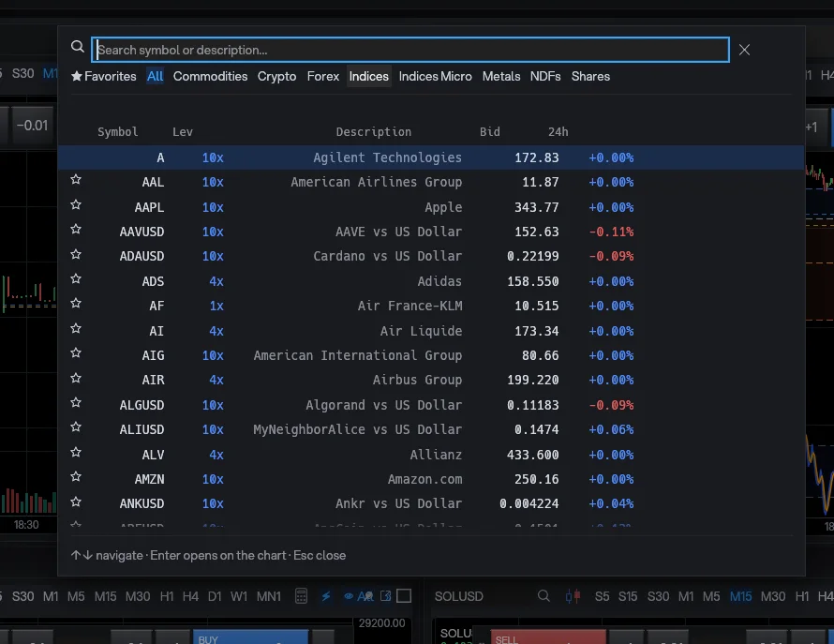Open the NDFs tab
This screenshot has height=644, width=834.
pyautogui.click(x=545, y=77)
